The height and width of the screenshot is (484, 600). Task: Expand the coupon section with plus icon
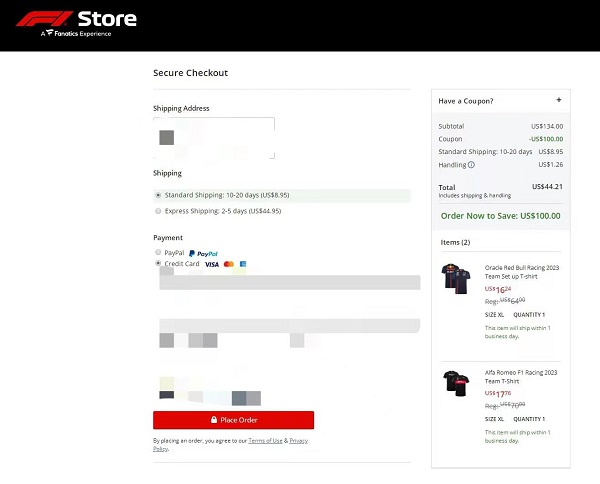pyautogui.click(x=558, y=100)
